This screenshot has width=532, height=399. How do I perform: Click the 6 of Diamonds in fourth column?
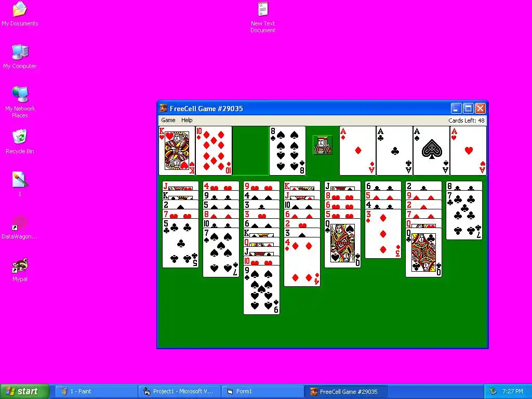302,214
